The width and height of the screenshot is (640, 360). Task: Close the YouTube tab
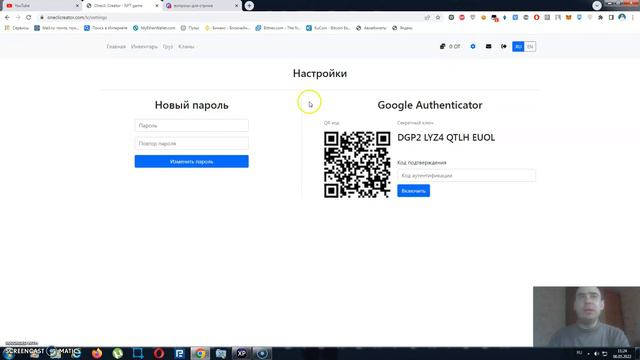click(78, 6)
